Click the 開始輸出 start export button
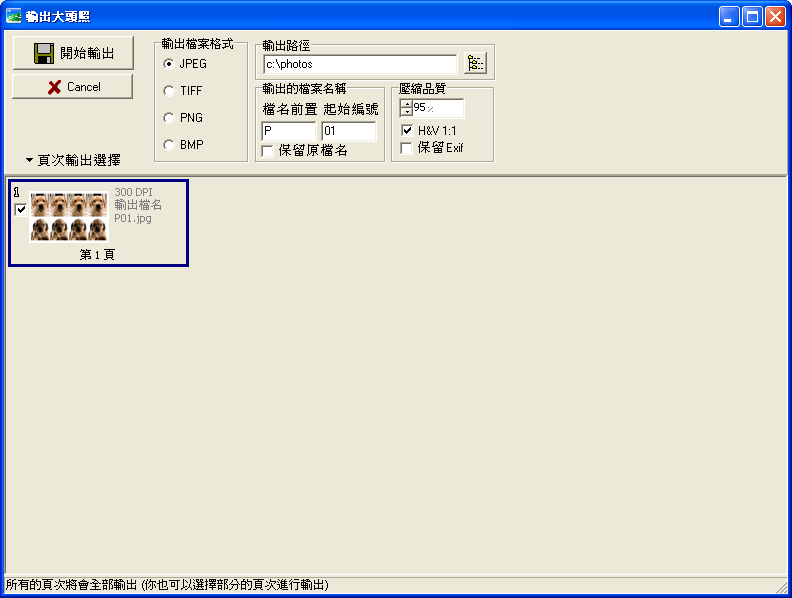792x598 pixels. click(x=73, y=53)
